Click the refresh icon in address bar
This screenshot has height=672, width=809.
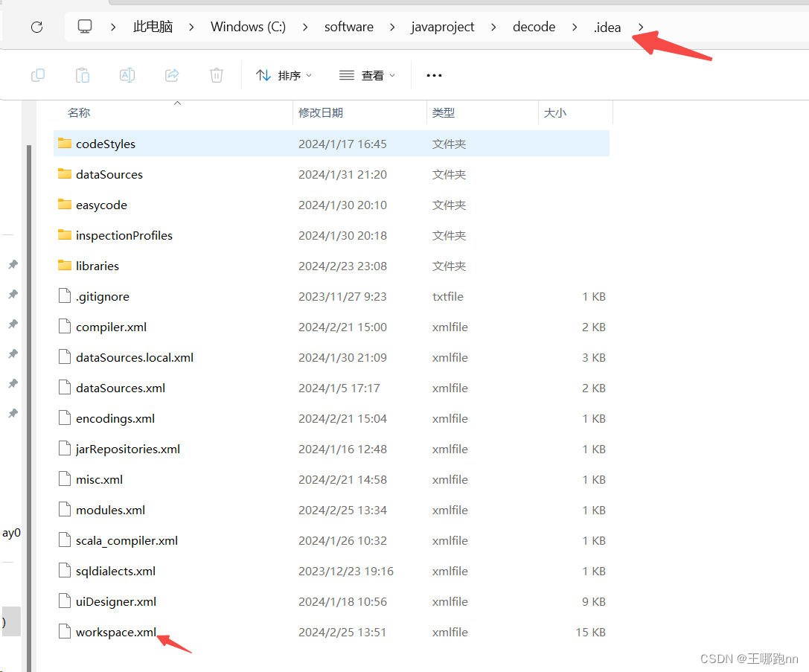(36, 27)
